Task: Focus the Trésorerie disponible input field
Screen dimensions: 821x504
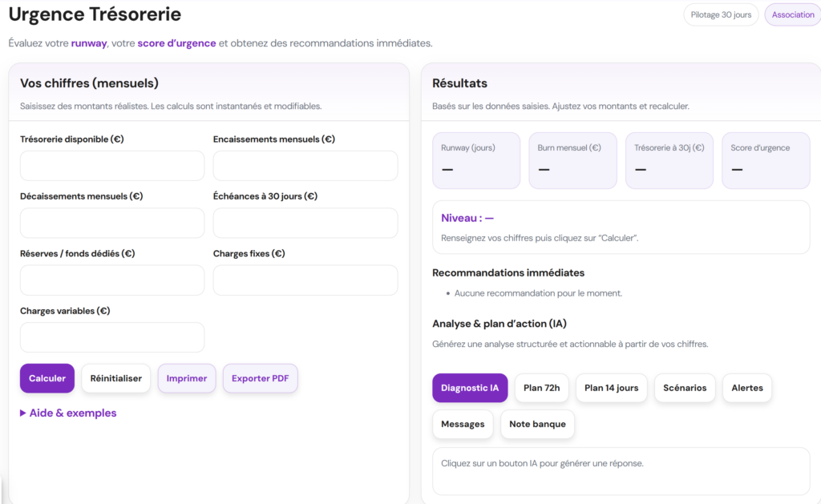Action: pyautogui.click(x=112, y=166)
